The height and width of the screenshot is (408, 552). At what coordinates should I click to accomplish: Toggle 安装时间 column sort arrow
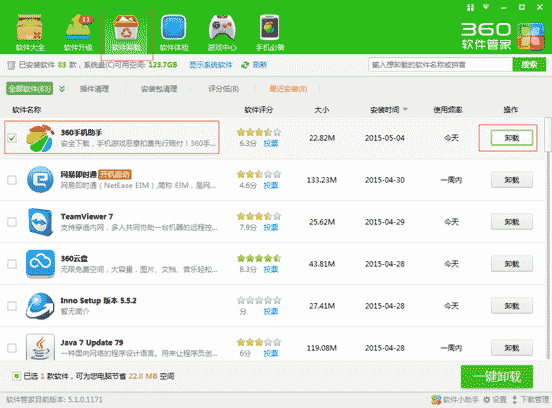(x=405, y=109)
